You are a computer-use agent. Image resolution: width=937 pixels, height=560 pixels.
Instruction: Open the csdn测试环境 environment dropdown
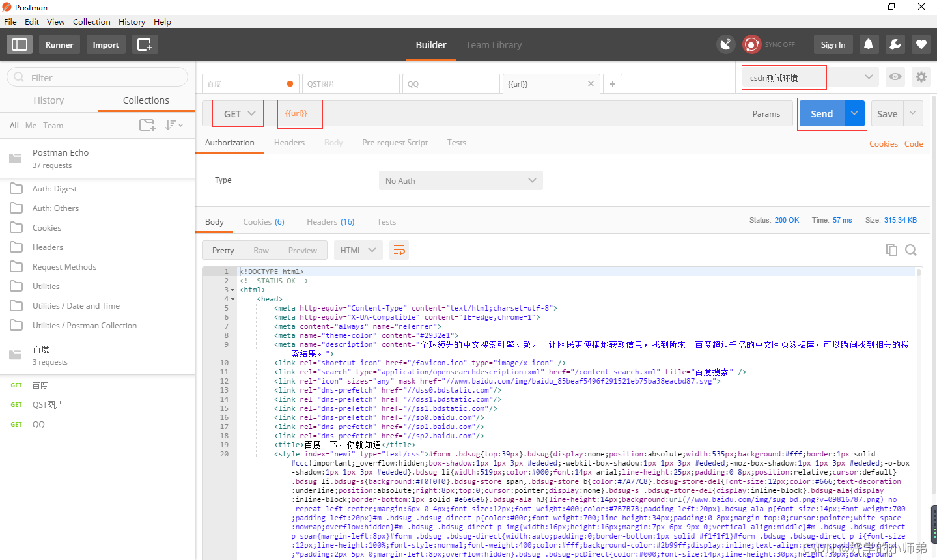811,77
